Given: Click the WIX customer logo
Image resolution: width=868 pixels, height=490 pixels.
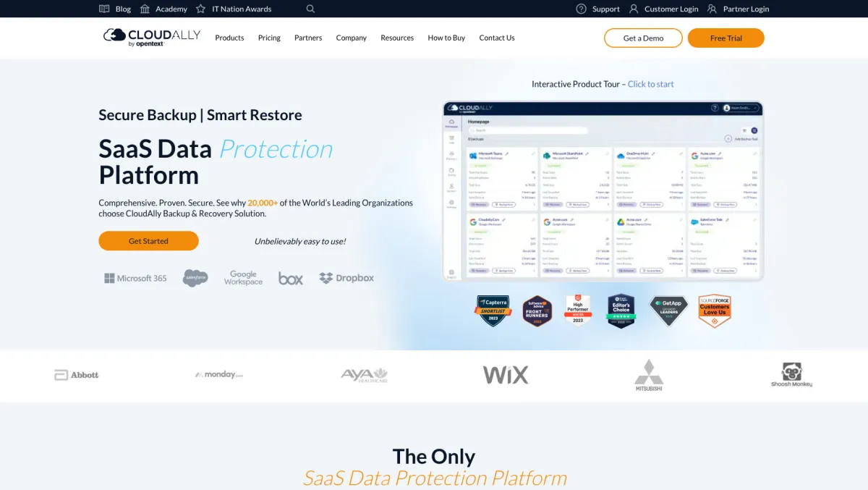Looking at the screenshot, I should [506, 375].
